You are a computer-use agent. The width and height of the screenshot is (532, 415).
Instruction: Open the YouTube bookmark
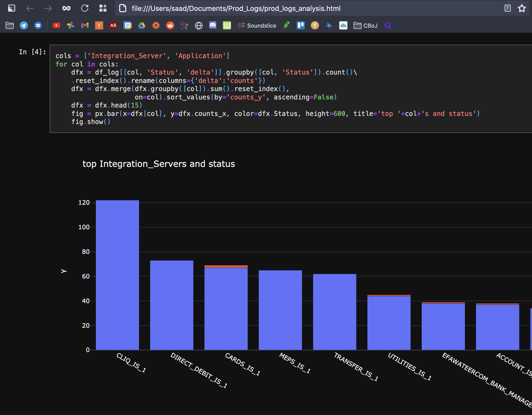click(x=56, y=25)
